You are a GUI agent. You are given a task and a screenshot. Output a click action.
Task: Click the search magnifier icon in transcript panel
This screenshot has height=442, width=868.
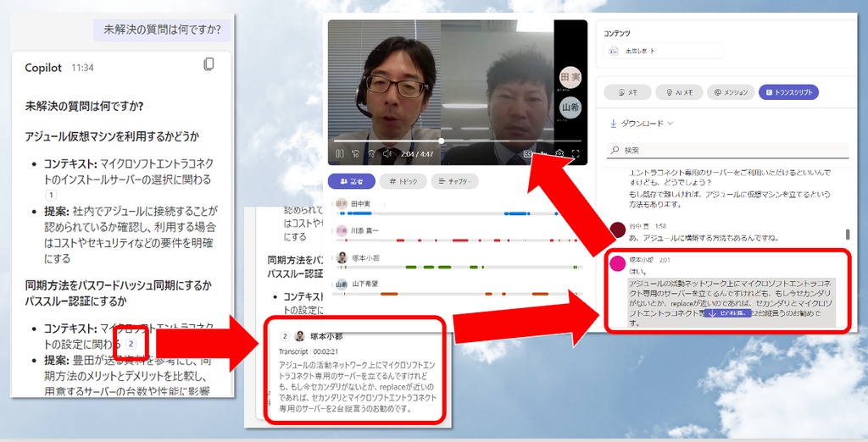click(x=615, y=150)
